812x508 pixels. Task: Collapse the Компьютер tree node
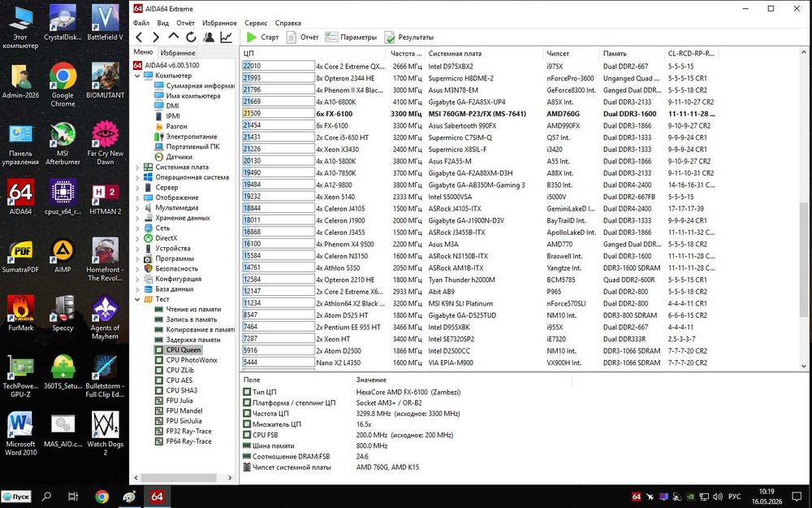(x=137, y=76)
